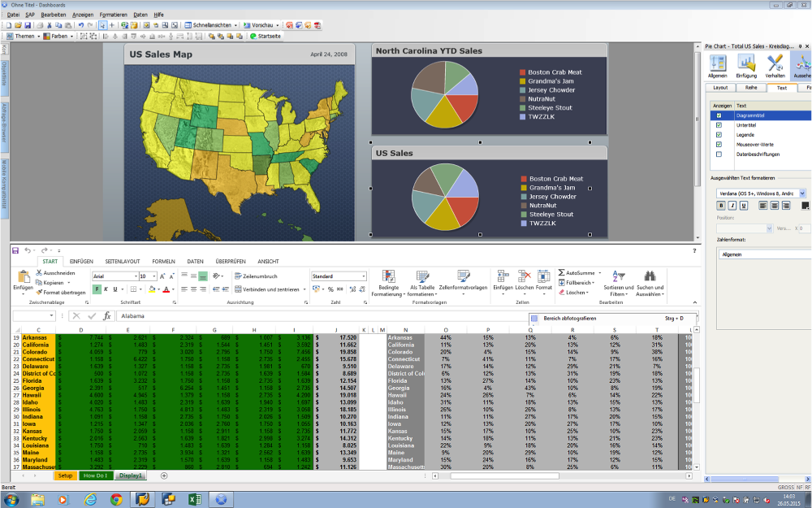Uncheck the Legende checkbox
The height and width of the screenshot is (508, 812).
719,135
